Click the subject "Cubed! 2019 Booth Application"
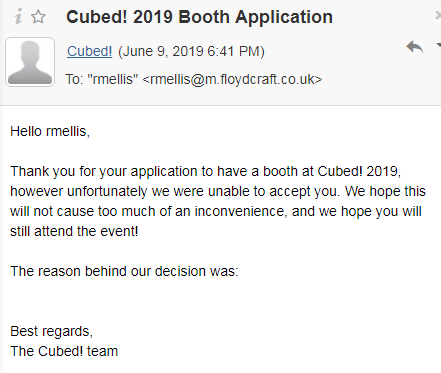The image size is (441, 373). pos(199,17)
